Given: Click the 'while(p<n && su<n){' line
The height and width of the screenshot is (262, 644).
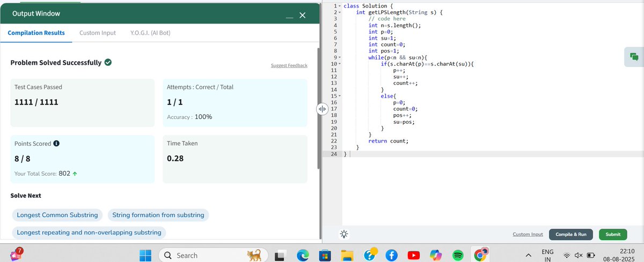Looking at the screenshot, I should tap(397, 57).
